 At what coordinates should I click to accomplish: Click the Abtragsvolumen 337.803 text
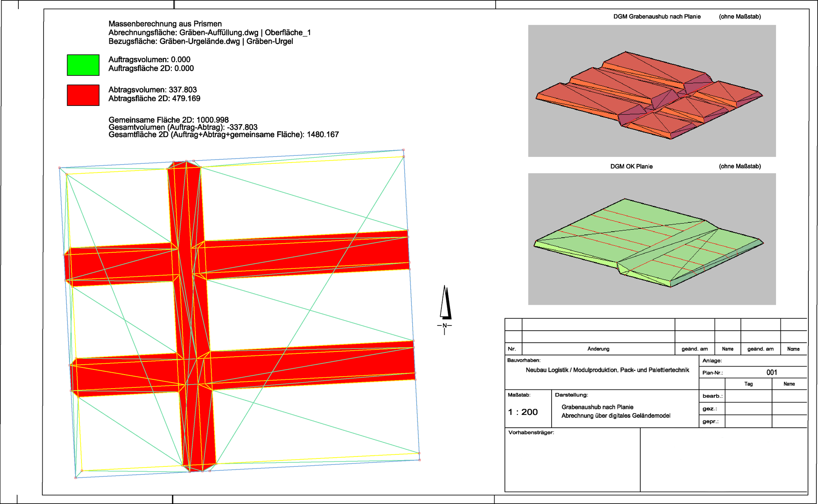[153, 90]
